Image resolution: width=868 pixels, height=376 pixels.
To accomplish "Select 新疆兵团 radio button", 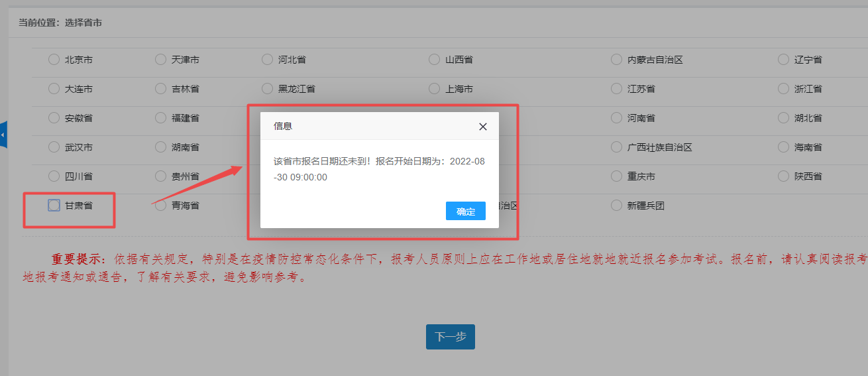I will (616, 206).
